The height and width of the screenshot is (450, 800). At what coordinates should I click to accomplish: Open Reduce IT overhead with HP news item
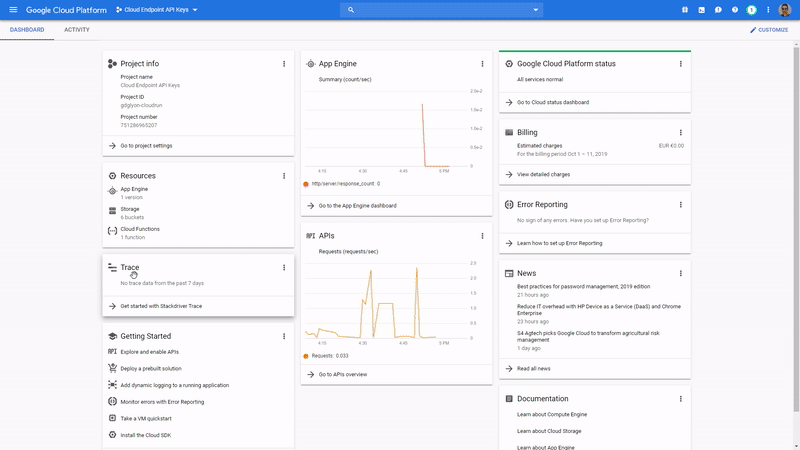(598, 310)
